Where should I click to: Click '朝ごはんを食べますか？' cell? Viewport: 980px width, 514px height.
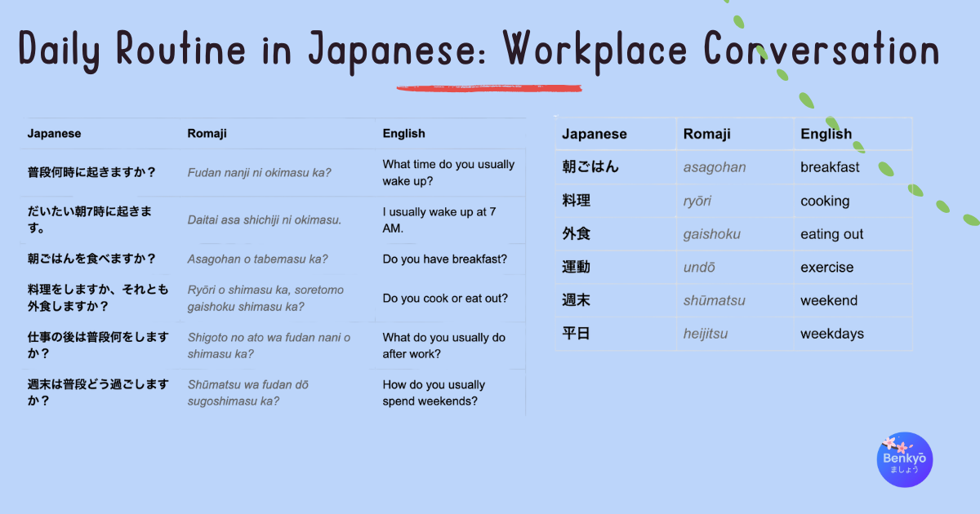tap(91, 259)
